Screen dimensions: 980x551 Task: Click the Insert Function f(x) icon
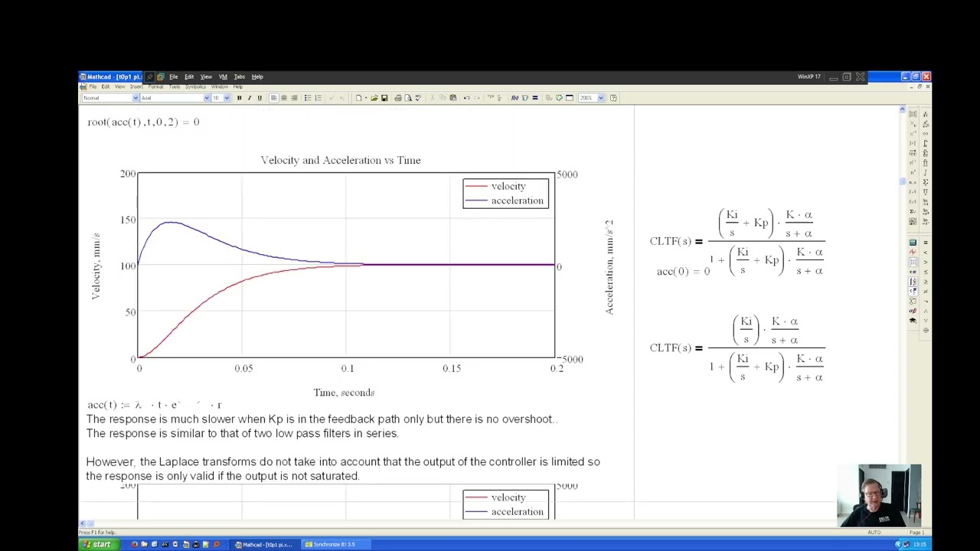(x=514, y=97)
